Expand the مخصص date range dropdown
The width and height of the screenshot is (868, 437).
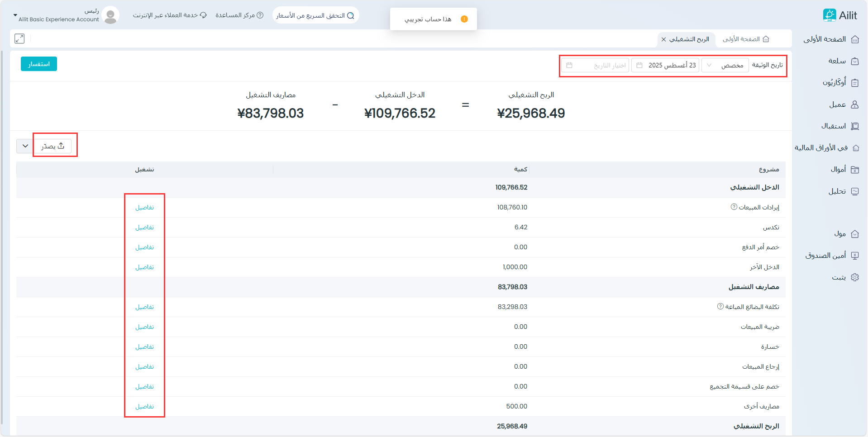(725, 66)
